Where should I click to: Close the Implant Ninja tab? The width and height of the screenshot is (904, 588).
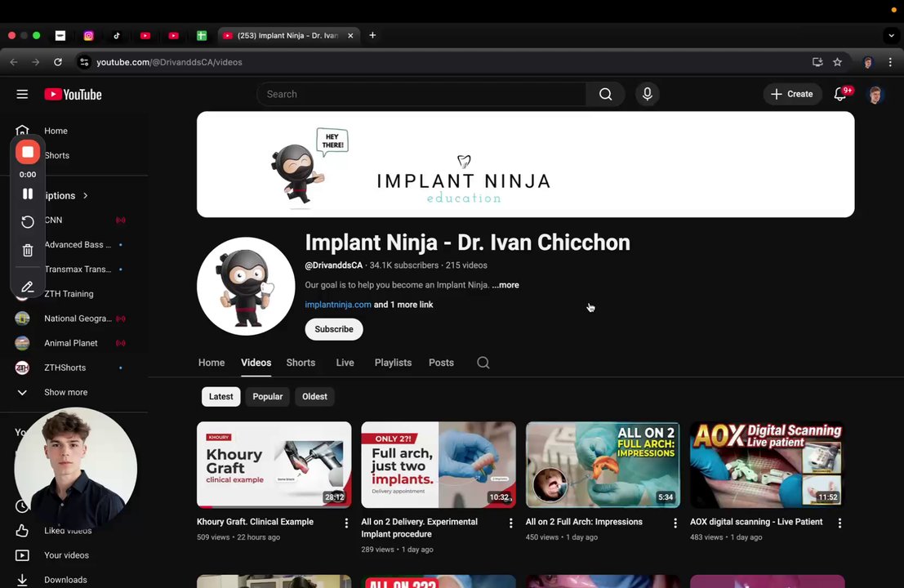[350, 36]
